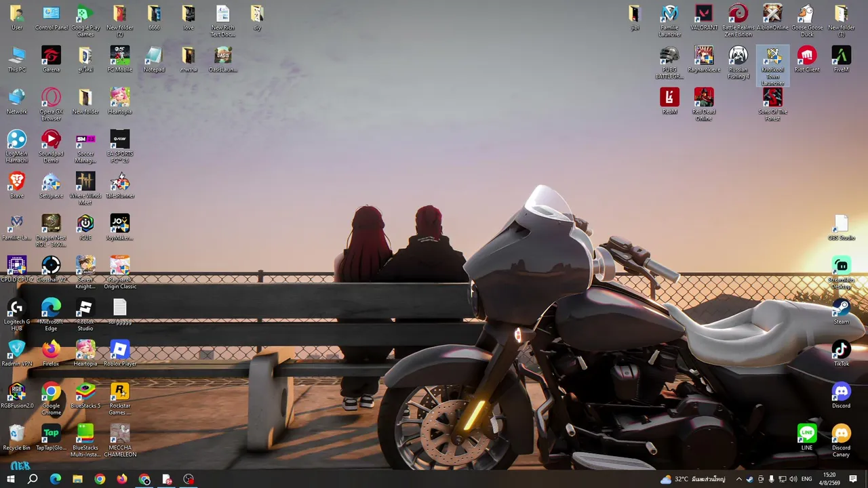
Task: Open the Rockstar Games launcher icon
Action: [119, 398]
